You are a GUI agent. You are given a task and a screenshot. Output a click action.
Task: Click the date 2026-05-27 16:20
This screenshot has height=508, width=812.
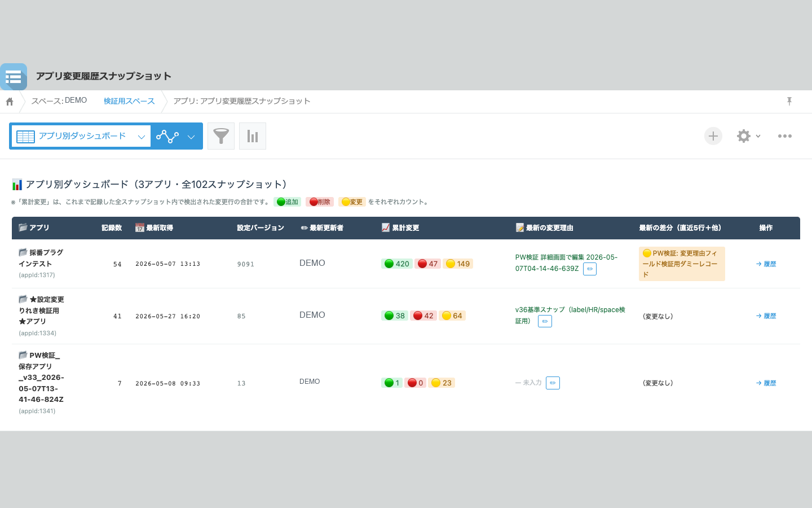tap(168, 317)
